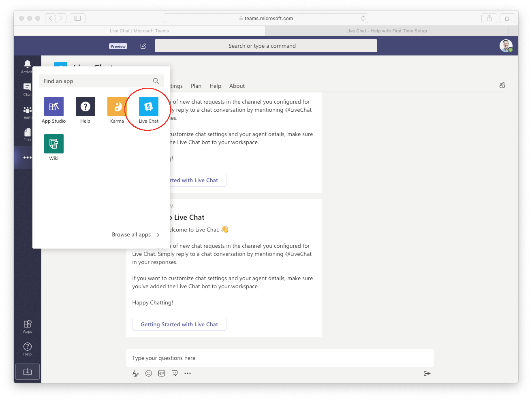
Task: Open the Live Chat app icon
Action: click(x=149, y=106)
